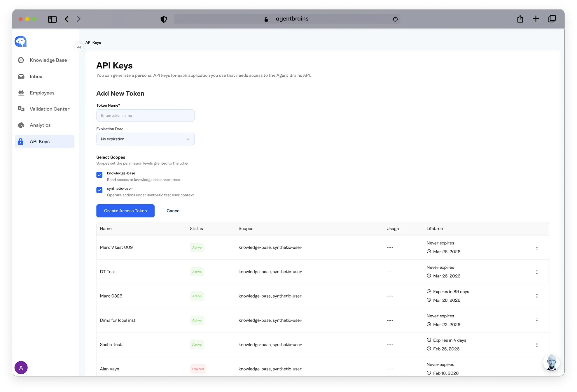Click the privacy shield icon
Viewport: 577px width, 392px height.
coord(164,19)
